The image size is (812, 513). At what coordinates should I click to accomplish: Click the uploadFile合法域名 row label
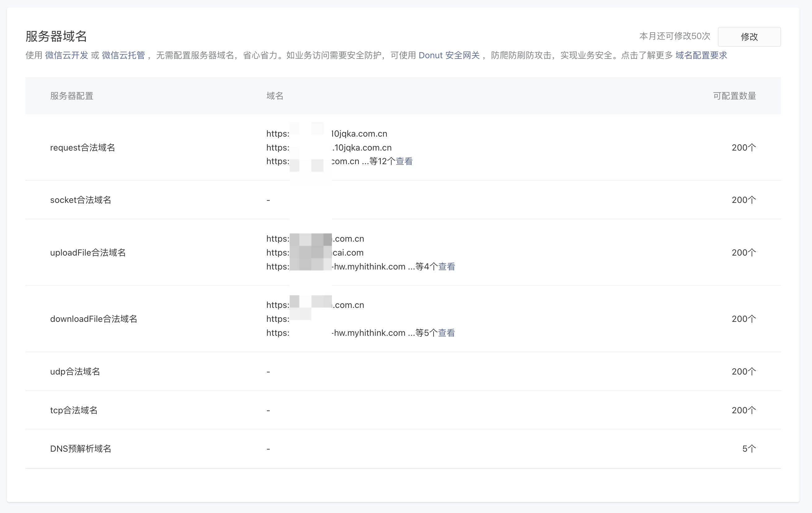point(88,252)
